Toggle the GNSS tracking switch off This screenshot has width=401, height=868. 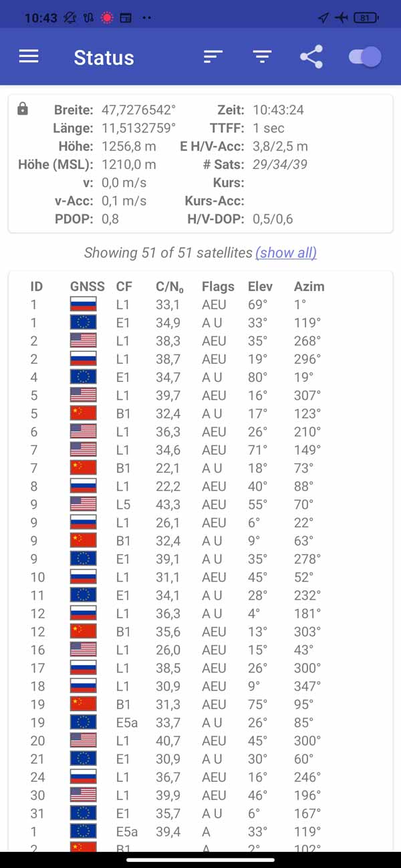click(x=365, y=57)
